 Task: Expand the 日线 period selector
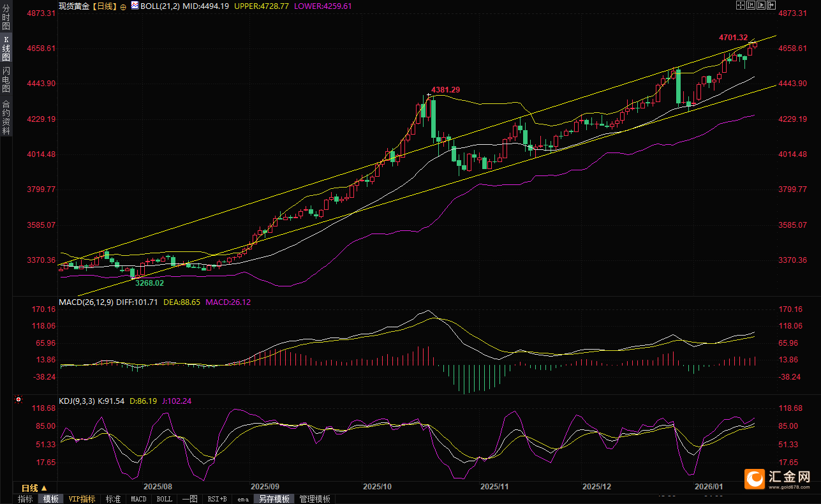[31, 488]
